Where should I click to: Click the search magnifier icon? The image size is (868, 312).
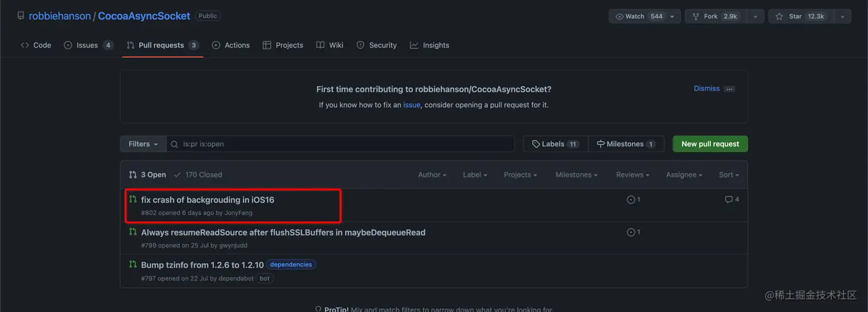click(x=175, y=144)
